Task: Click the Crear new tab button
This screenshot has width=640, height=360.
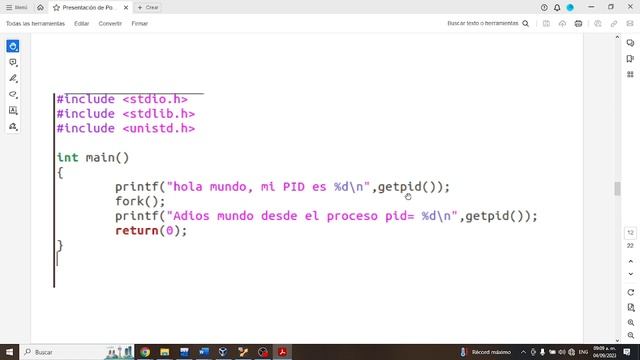Action: click(148, 7)
